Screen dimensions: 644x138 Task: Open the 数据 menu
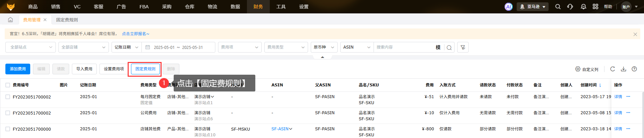point(235,7)
